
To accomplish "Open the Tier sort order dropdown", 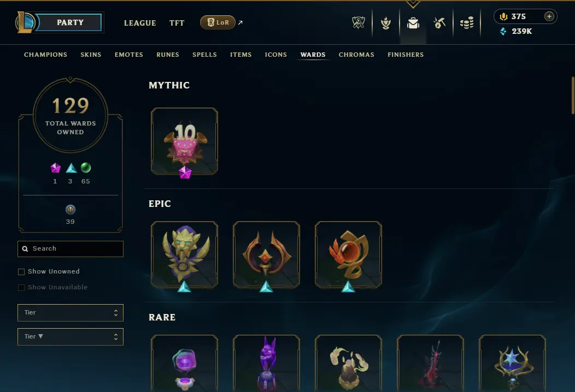I will click(x=71, y=337).
